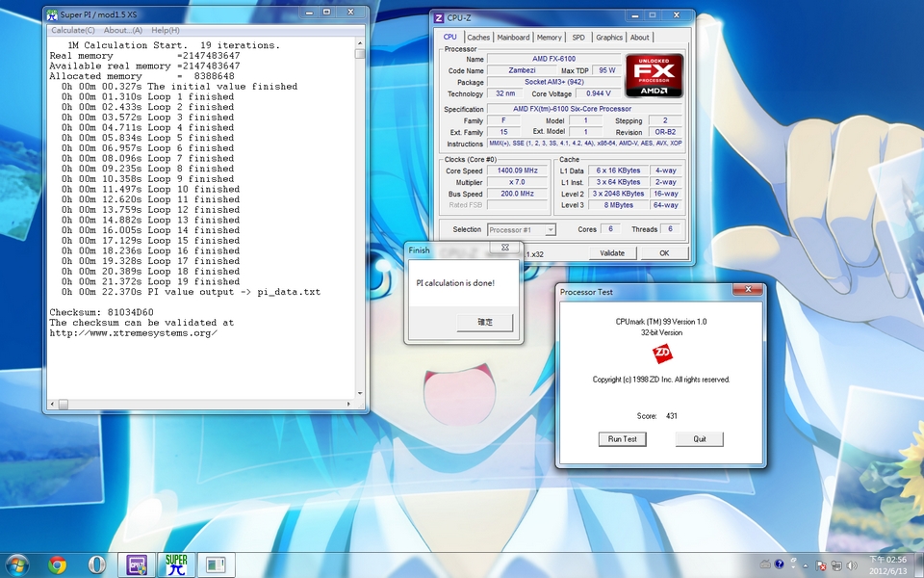The width and height of the screenshot is (924, 578).
Task: Click the Core Voltage value 0.944 V
Action: (598, 93)
